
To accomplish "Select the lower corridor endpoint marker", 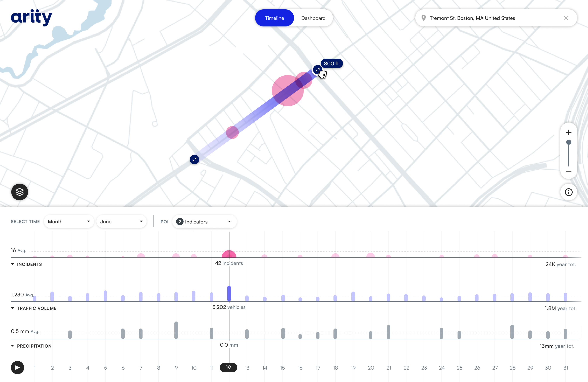I will pos(194,159).
